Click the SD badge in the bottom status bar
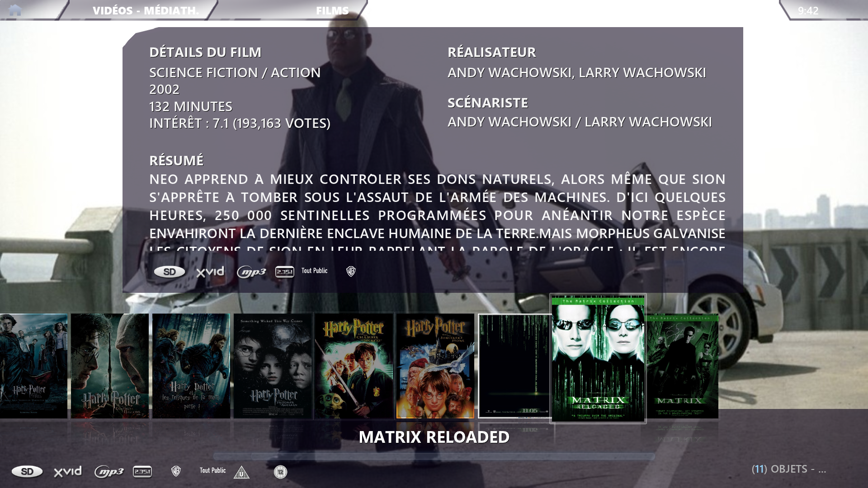This screenshot has width=868, height=488. click(x=27, y=472)
